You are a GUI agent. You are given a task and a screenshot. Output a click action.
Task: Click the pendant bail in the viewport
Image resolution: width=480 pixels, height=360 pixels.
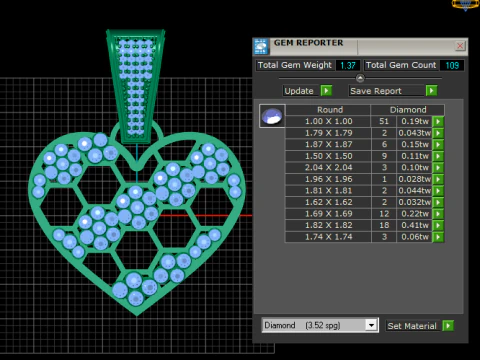click(x=136, y=86)
